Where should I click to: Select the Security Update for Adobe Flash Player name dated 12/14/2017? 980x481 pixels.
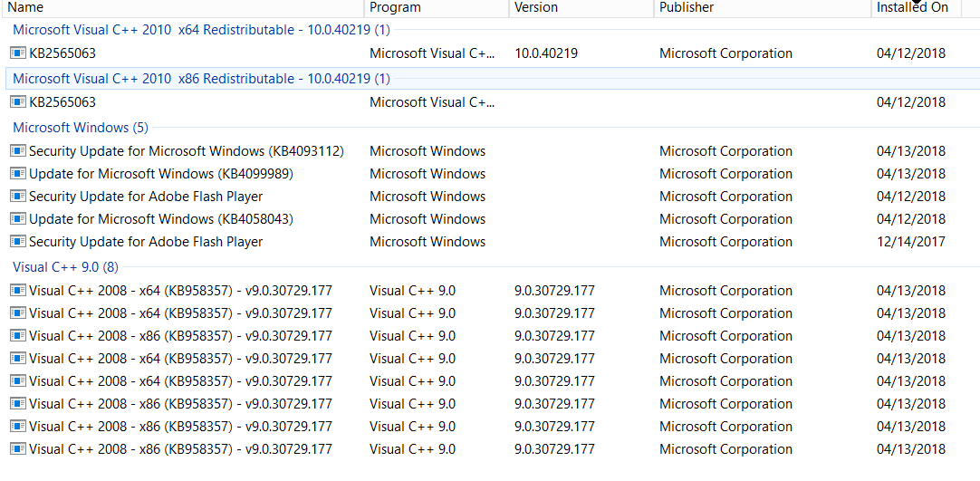pyautogui.click(x=146, y=242)
